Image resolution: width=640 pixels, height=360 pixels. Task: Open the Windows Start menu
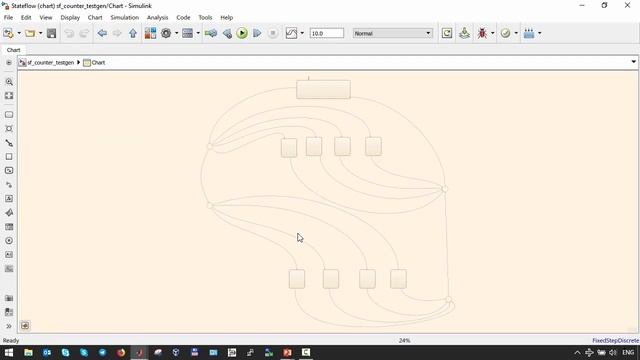9,352
